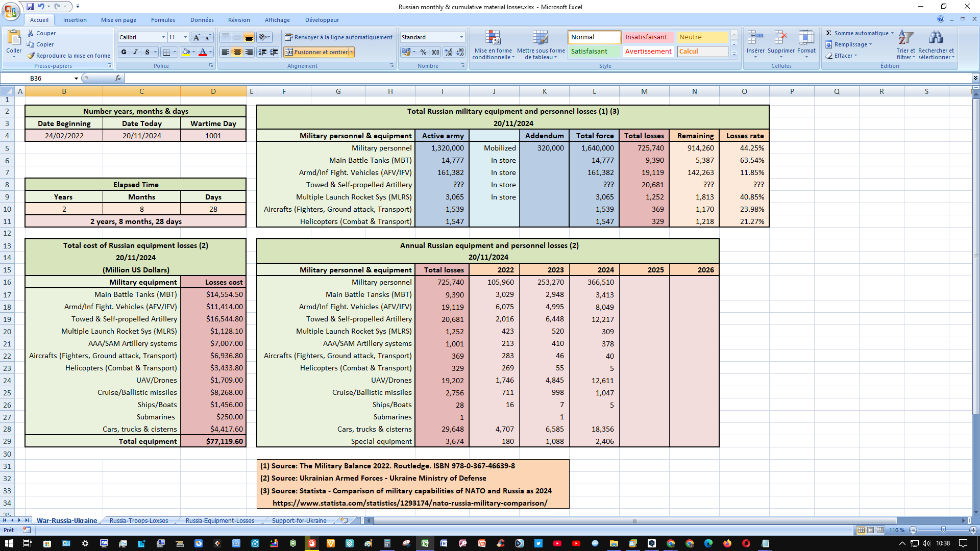This screenshot has height=551, width=980.
Task: Click the red font color button
Action: click(x=203, y=52)
